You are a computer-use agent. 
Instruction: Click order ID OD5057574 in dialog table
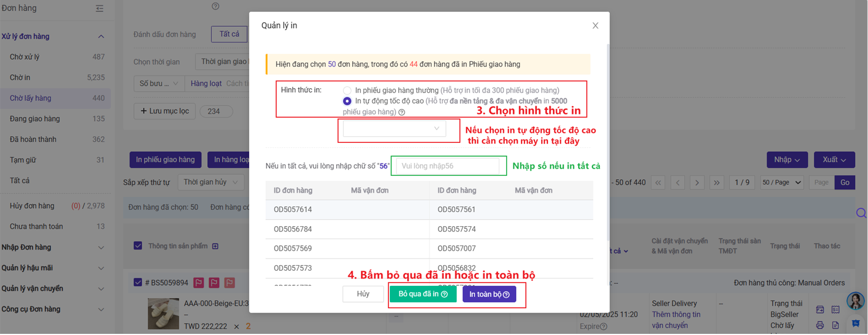click(x=457, y=229)
